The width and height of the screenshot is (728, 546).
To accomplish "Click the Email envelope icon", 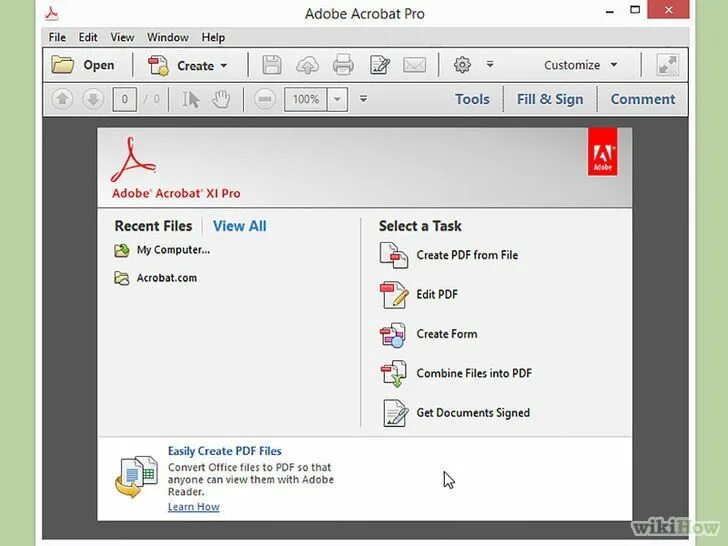I will [415, 65].
